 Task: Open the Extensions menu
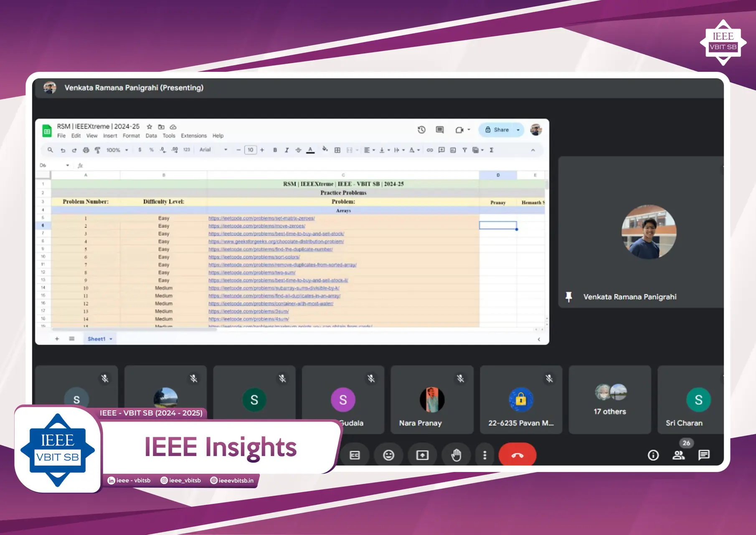(x=194, y=135)
